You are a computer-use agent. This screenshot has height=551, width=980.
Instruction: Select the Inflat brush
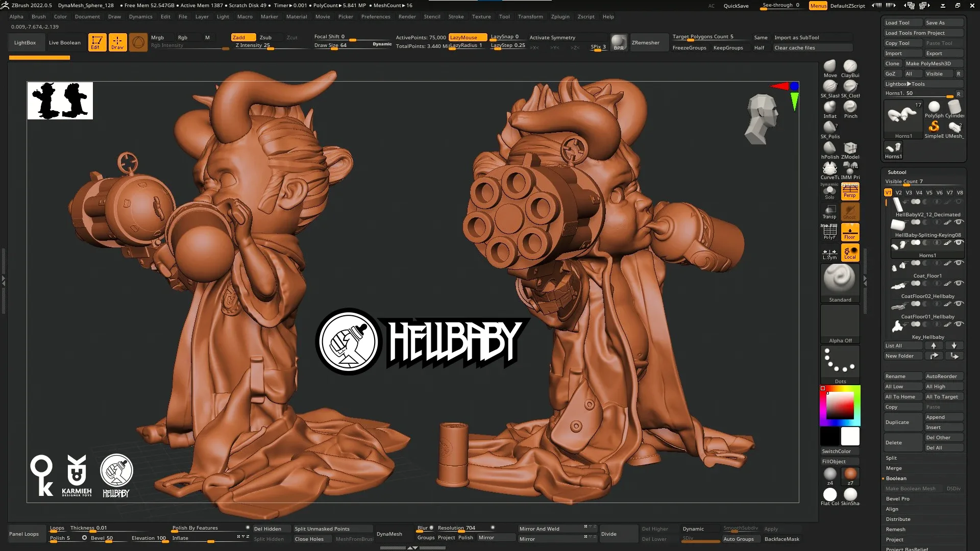(x=829, y=108)
